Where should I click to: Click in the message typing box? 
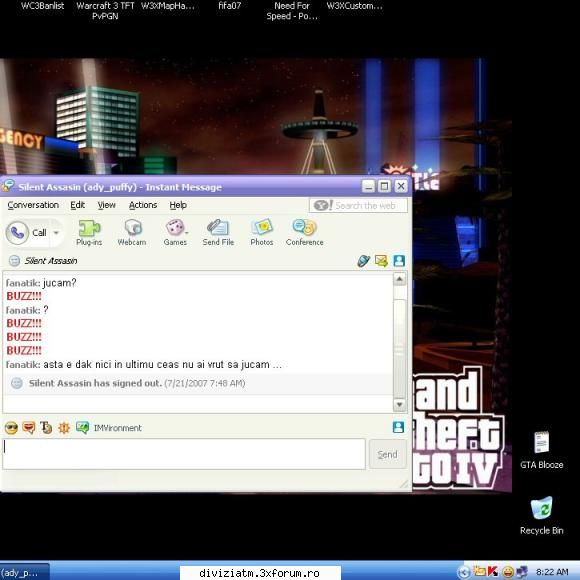click(x=184, y=454)
